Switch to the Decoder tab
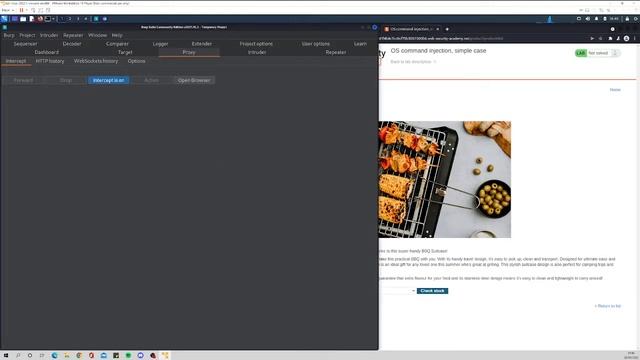 click(72, 44)
